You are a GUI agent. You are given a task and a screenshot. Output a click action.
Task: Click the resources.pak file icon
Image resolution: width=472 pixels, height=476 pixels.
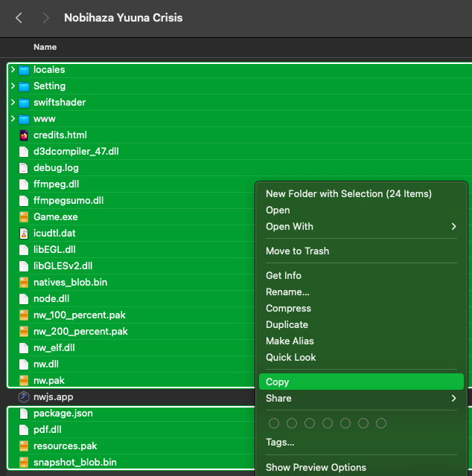tap(24, 446)
